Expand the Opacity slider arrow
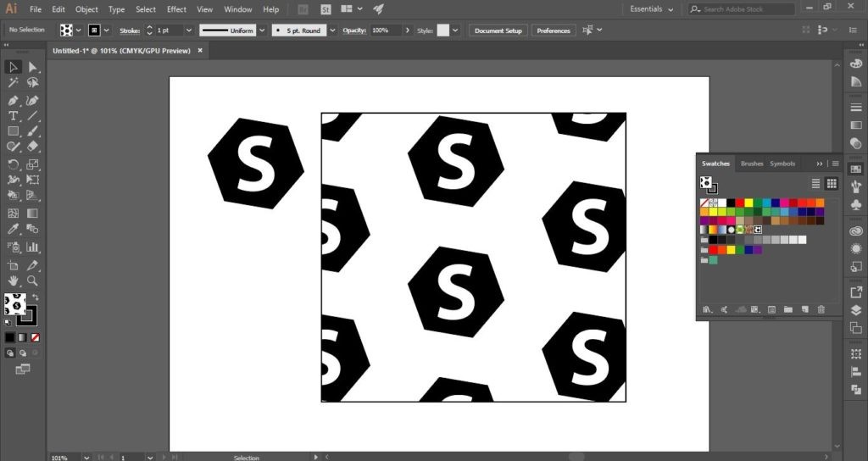Viewport: 868px width, 461px height. coord(408,31)
